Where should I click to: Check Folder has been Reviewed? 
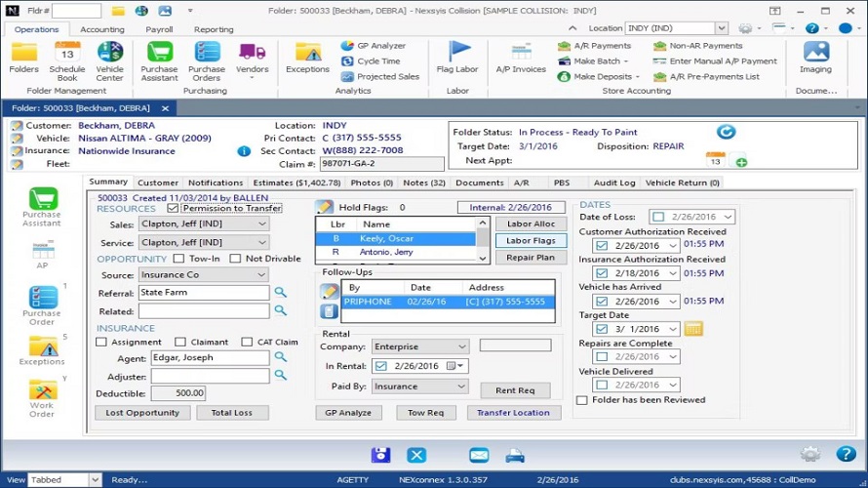582,400
